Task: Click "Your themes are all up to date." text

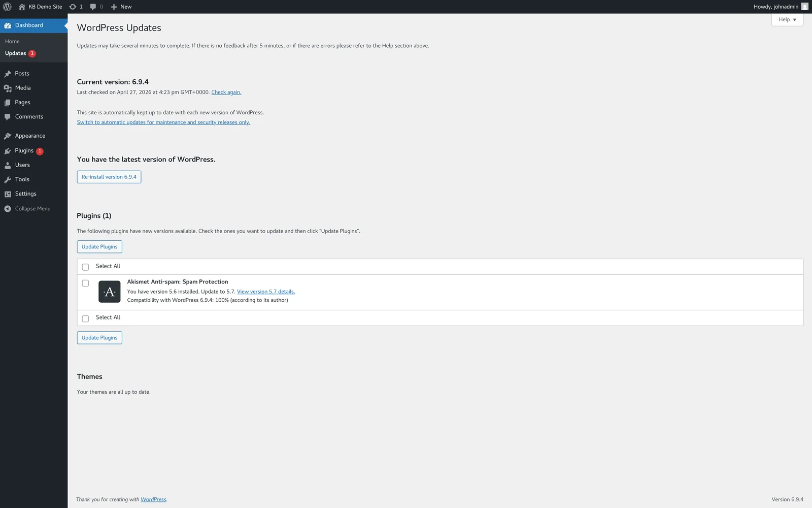Action: pos(114,392)
